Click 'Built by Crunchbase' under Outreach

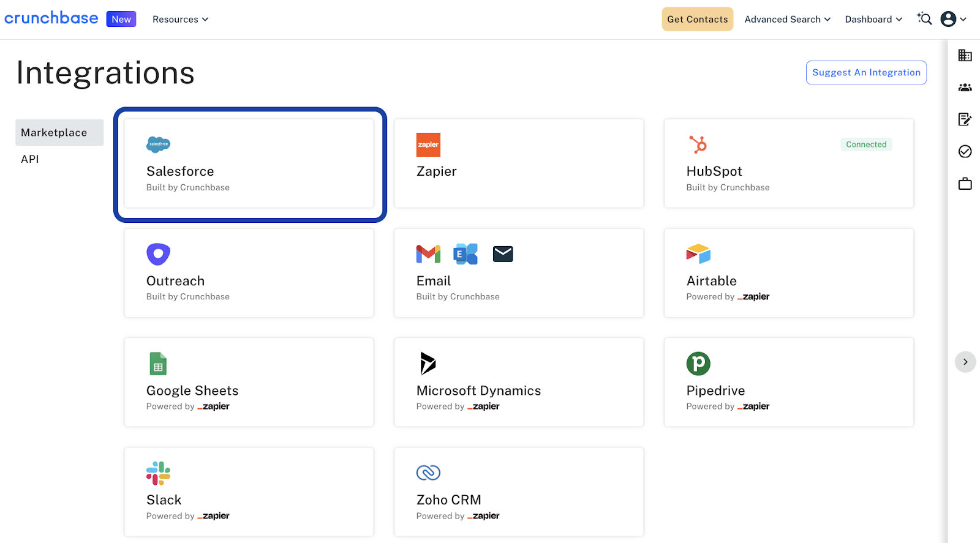coord(188,296)
